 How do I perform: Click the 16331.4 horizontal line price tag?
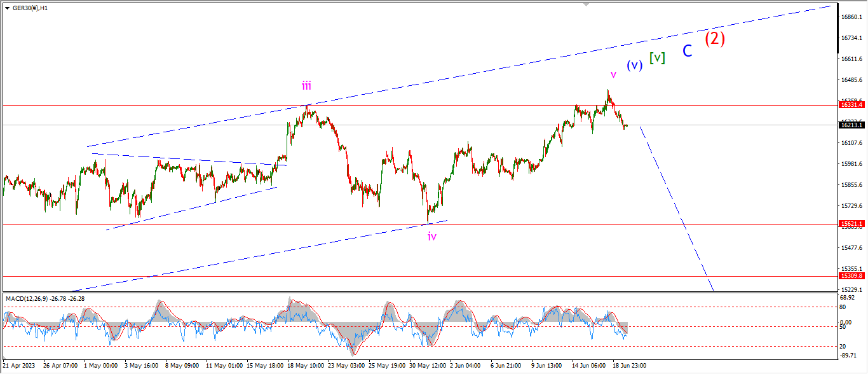tap(851, 104)
